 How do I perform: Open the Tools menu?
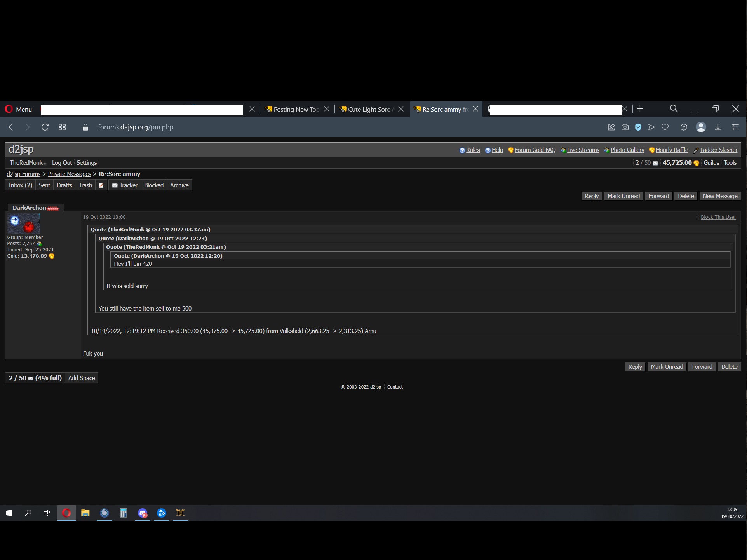point(730,163)
